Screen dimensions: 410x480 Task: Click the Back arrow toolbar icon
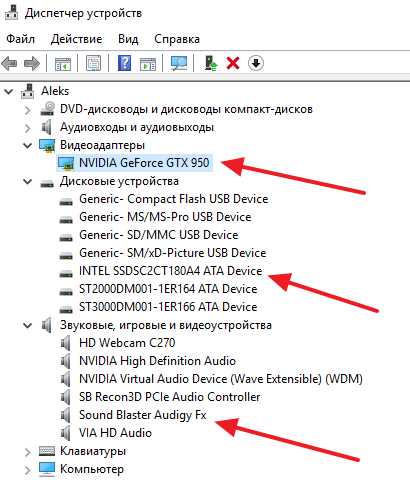point(9,63)
